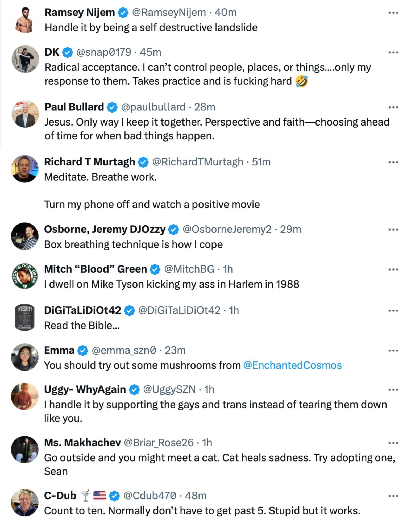Click the 23m timestamp on Emma's reply

coord(175,350)
